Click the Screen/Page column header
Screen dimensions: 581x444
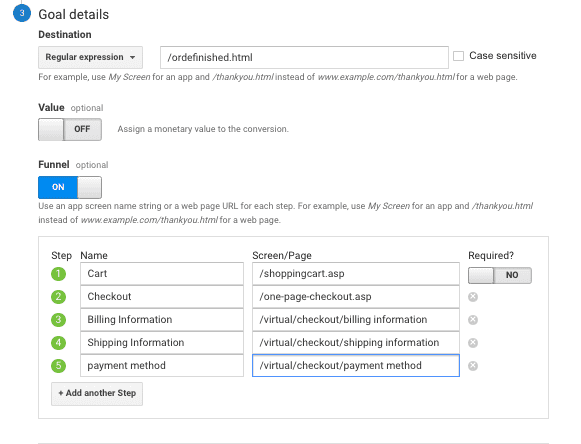(282, 256)
